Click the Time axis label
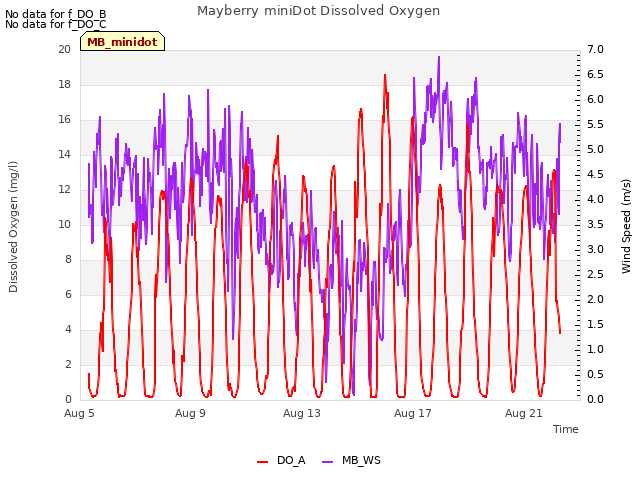The width and height of the screenshot is (640, 480). point(566,429)
